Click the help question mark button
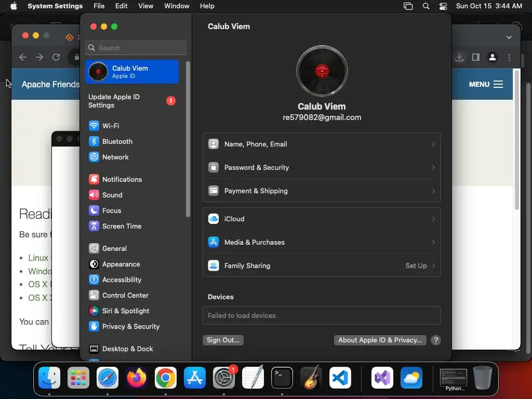Screen dimensions: 532x399 436,340
